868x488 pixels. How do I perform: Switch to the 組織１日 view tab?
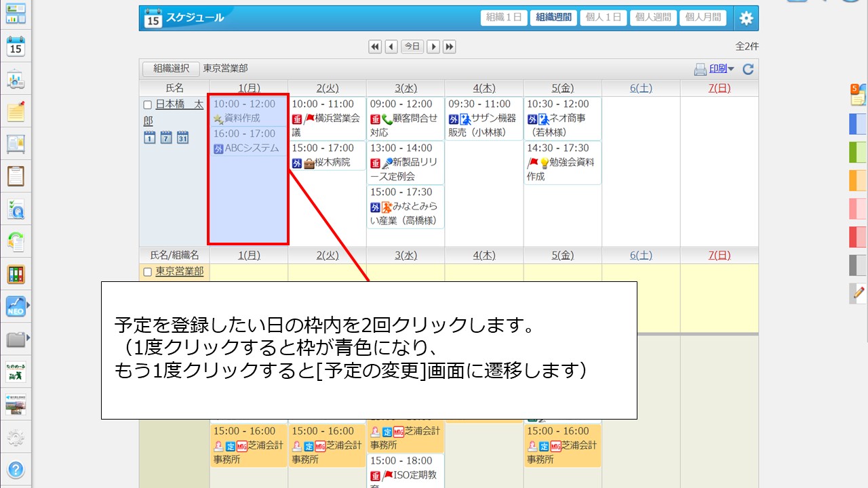click(504, 18)
